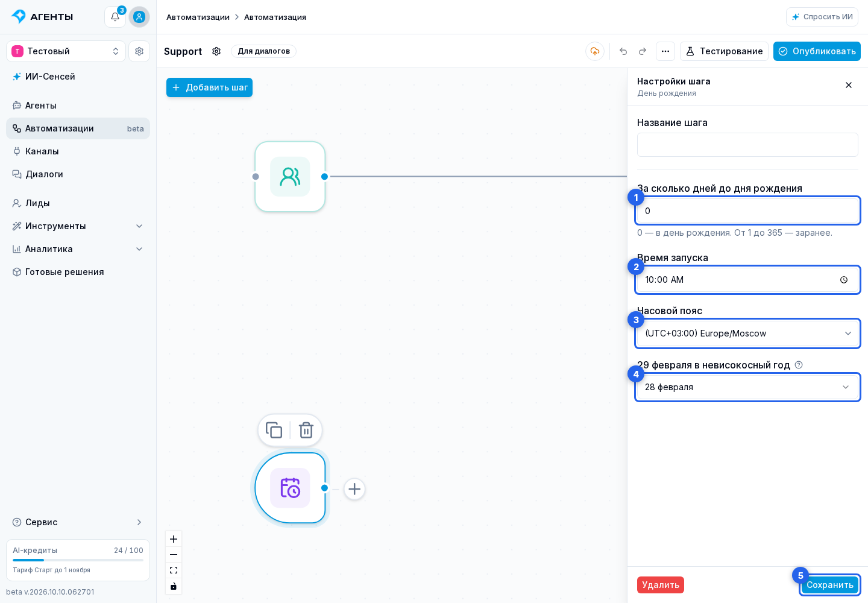Show help for 29 февраля option

point(799,365)
